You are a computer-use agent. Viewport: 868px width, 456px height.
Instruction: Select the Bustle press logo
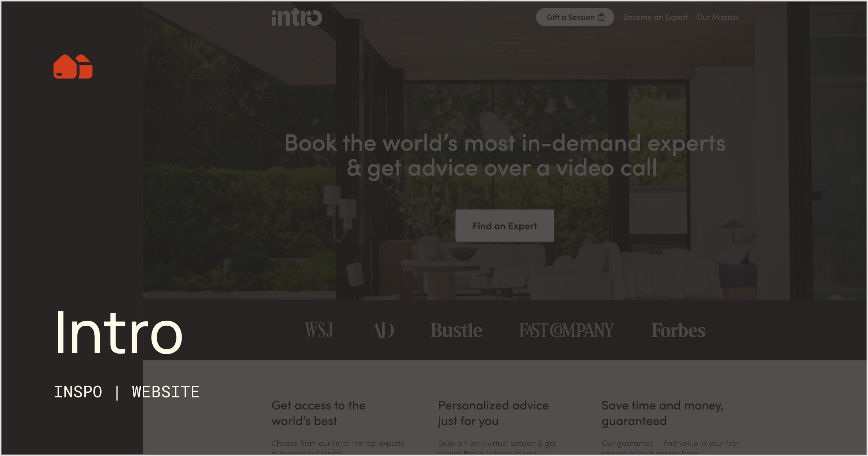[456, 330]
